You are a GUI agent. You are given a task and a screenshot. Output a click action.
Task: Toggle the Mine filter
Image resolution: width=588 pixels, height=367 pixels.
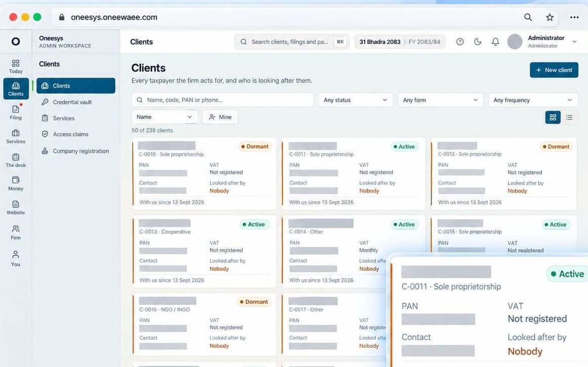click(220, 117)
